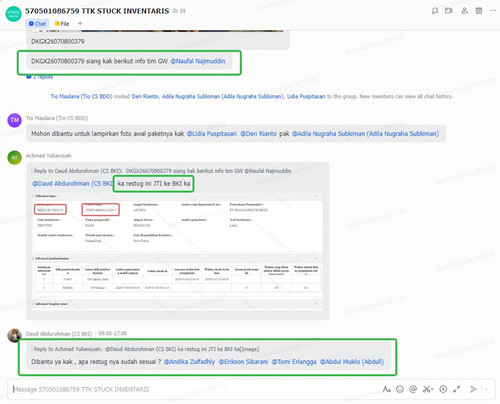Viewport: 500px width, 404px height.
Task: Click sender name Tio Maulana (Tio CS BDO)
Action: (x=57, y=118)
